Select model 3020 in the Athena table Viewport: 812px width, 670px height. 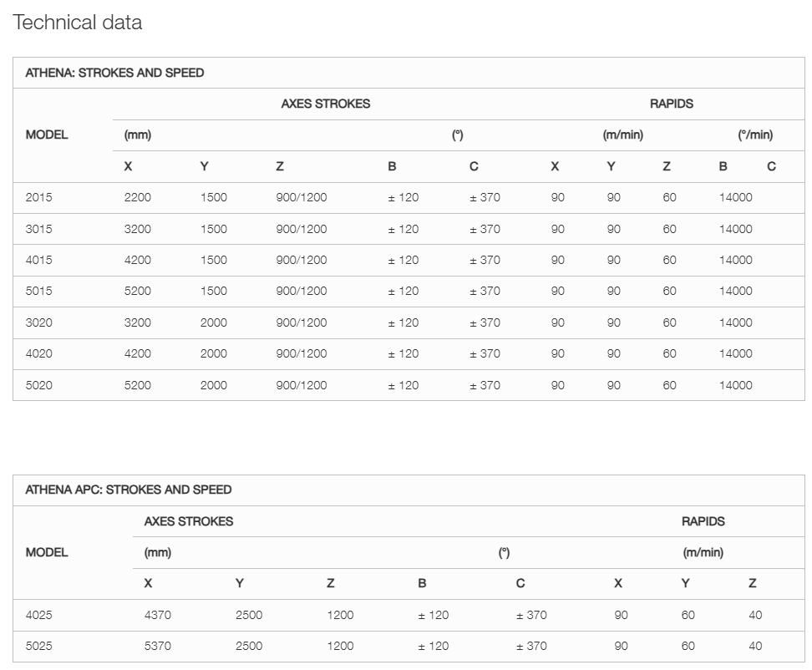point(38,322)
